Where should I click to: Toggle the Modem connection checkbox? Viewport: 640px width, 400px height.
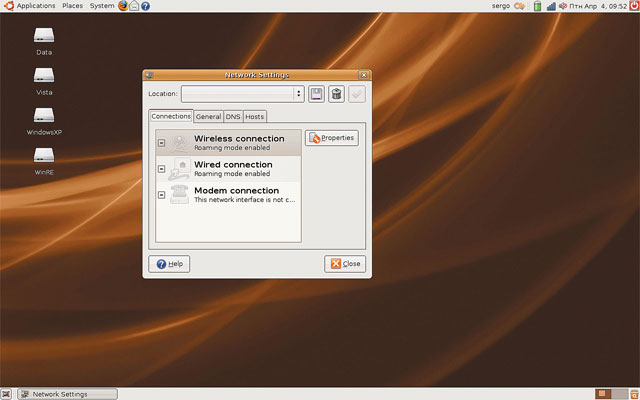(x=162, y=195)
